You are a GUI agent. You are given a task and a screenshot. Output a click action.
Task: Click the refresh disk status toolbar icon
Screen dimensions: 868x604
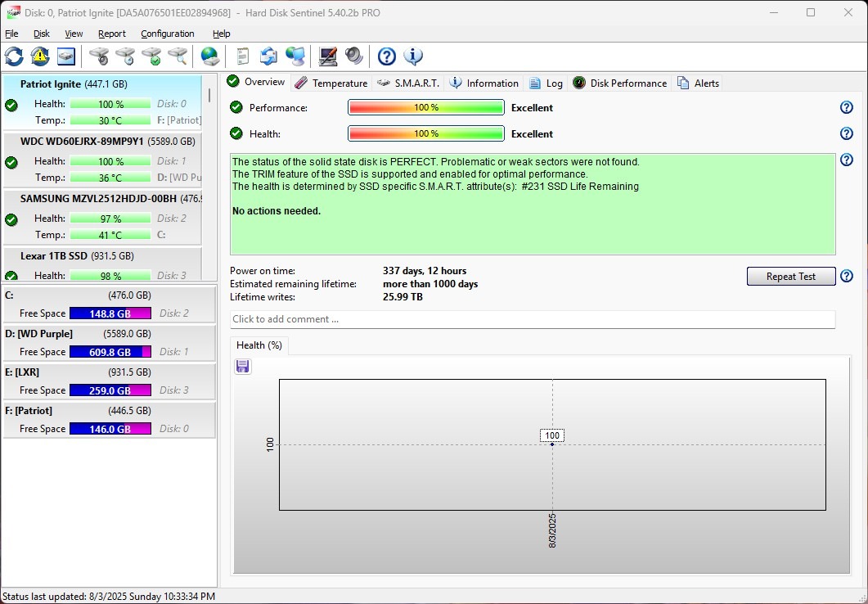14,56
